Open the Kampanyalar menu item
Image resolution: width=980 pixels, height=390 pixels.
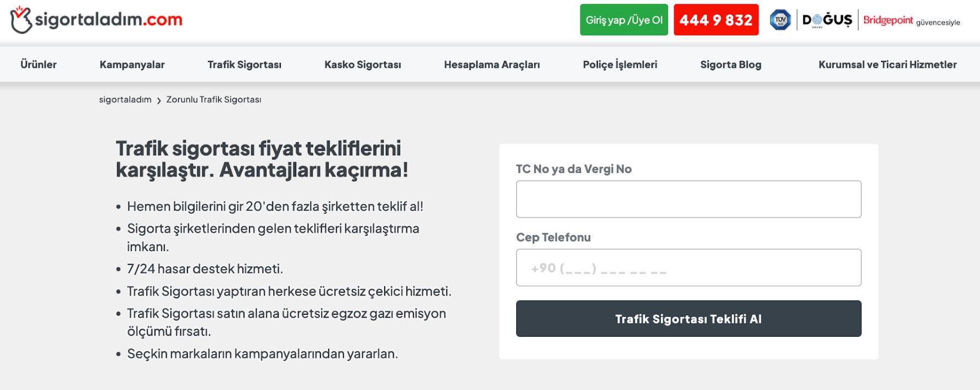132,65
